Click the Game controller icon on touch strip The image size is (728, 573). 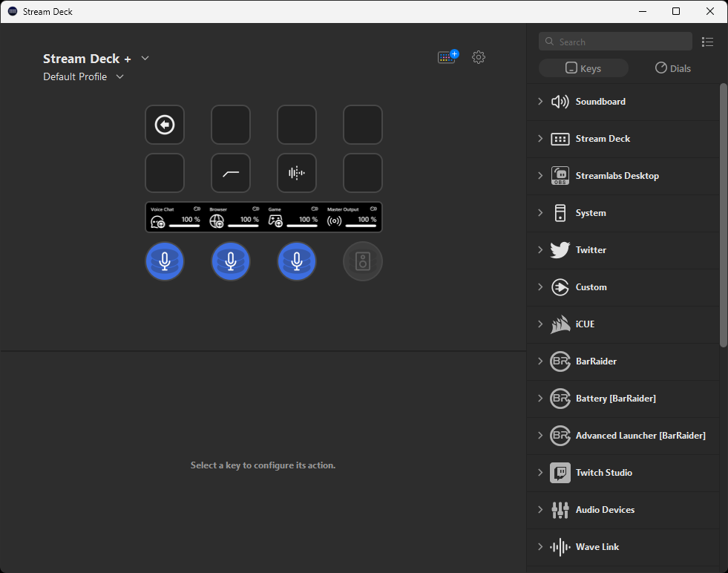pos(275,221)
